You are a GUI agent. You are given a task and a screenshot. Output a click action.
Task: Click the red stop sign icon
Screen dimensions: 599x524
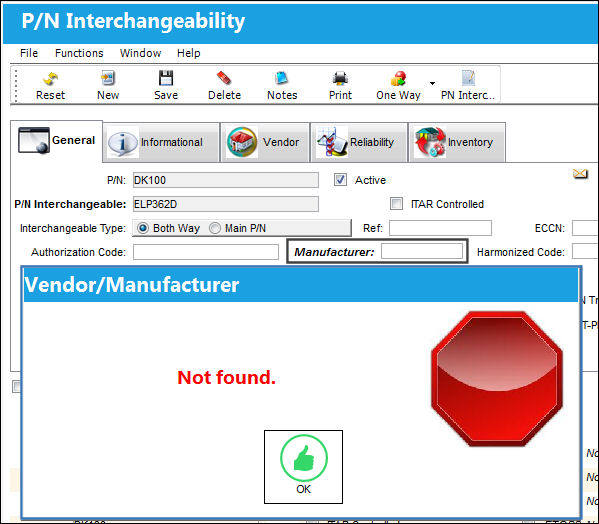pyautogui.click(x=497, y=379)
